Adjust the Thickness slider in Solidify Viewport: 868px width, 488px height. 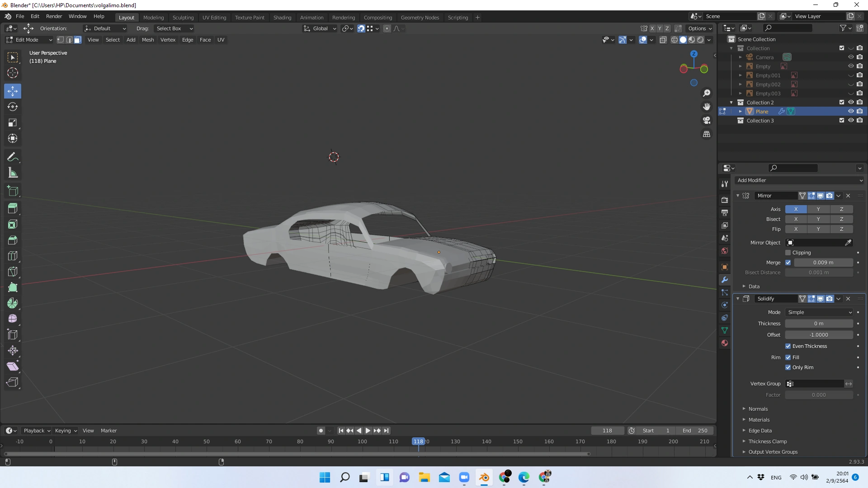click(819, 324)
